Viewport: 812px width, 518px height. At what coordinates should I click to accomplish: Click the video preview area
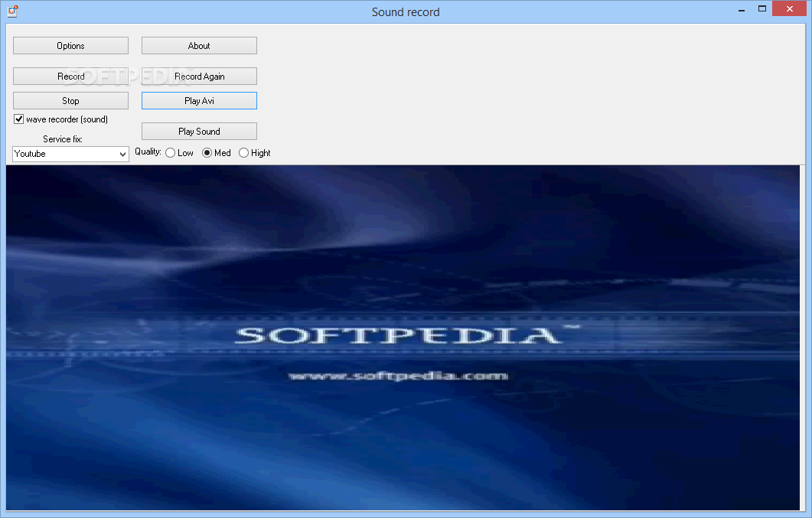[403, 337]
